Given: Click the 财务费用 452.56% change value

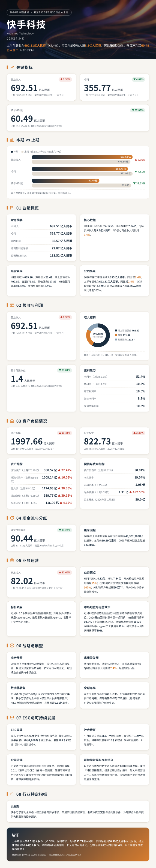Looking at the screenshot, I should pyautogui.click(x=137, y=492).
